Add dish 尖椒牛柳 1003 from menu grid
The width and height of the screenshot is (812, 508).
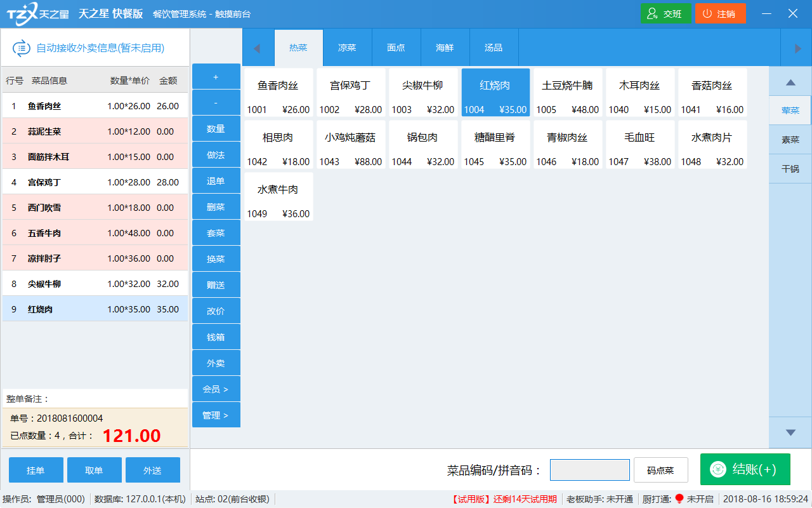(x=423, y=93)
